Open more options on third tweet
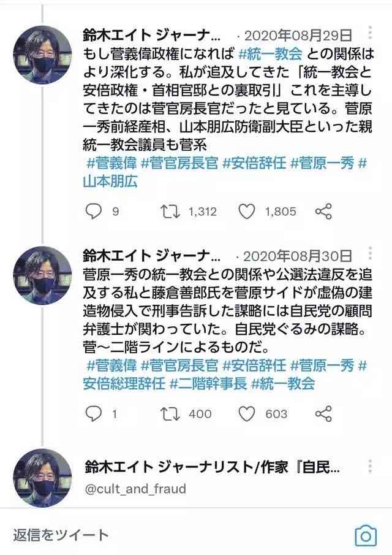 click(x=369, y=467)
